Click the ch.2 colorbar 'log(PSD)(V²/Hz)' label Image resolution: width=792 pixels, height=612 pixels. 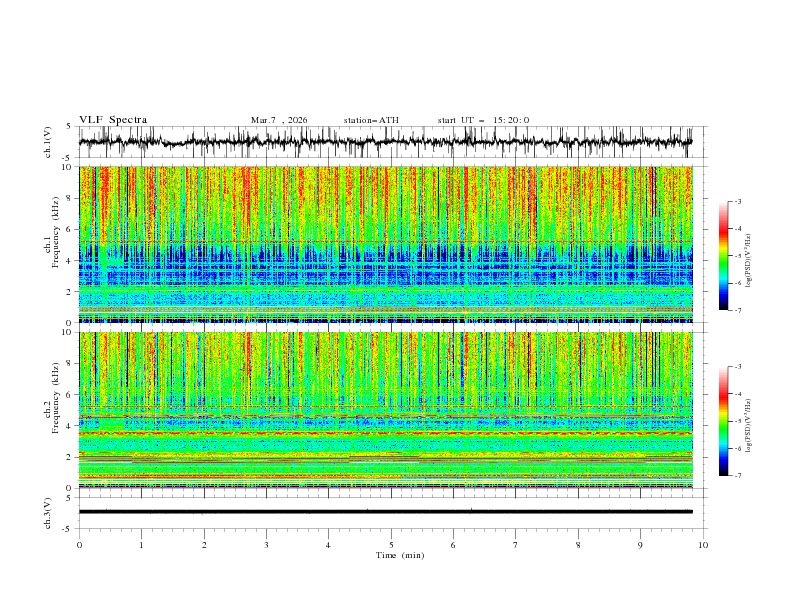pos(749,426)
